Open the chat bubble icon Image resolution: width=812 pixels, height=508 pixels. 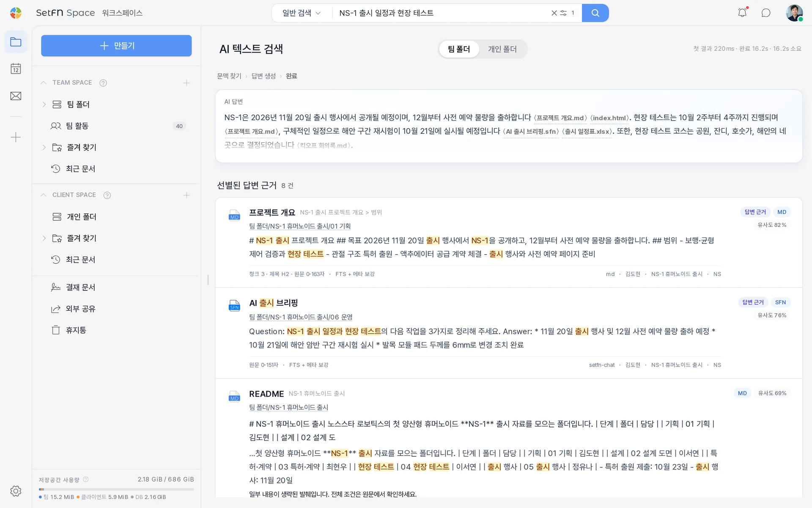766,13
